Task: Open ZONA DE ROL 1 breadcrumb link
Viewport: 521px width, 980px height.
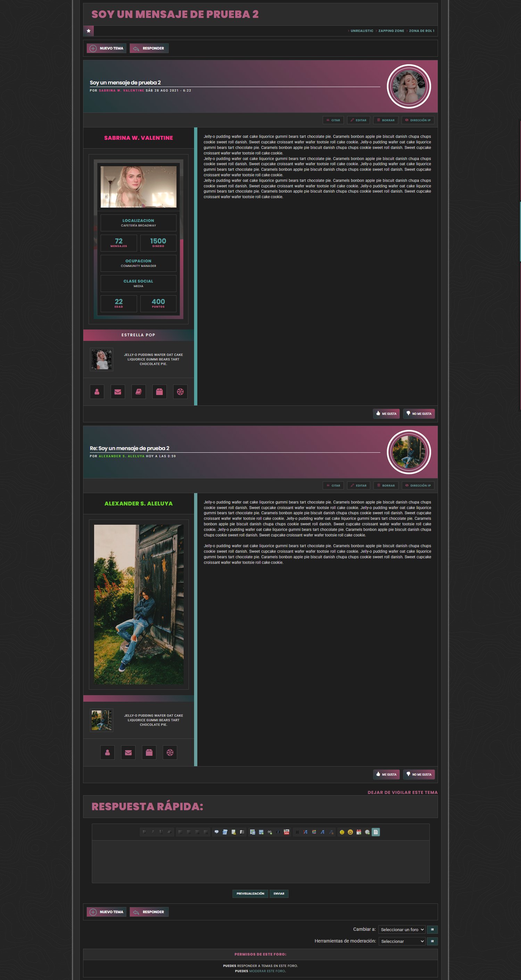Action: [421, 31]
